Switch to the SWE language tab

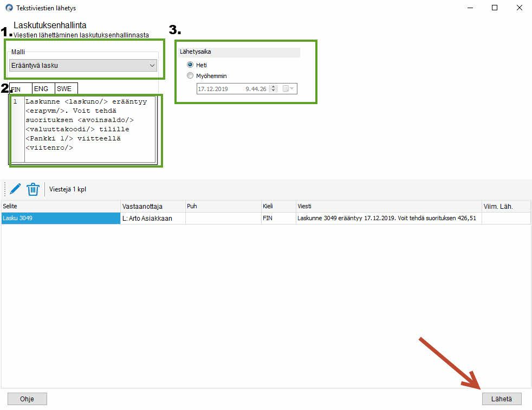pyautogui.click(x=66, y=88)
